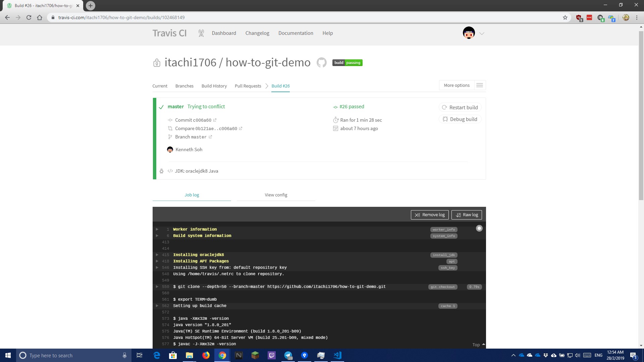Switch to the Build History tab
This screenshot has height=362, width=644.
(214, 86)
